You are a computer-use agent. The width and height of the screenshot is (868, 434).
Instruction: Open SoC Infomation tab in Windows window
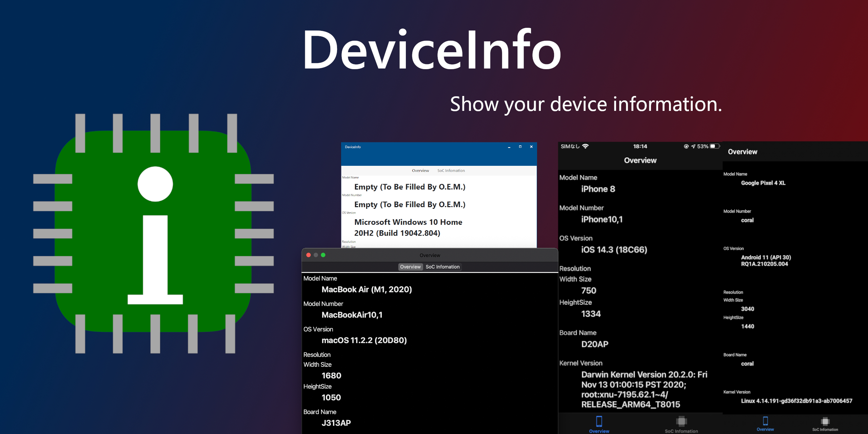(x=451, y=171)
